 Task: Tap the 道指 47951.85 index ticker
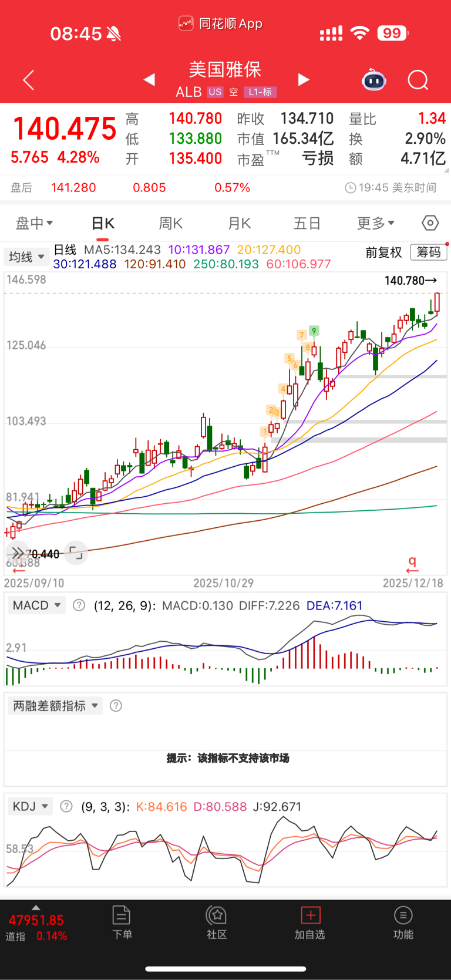point(36,928)
